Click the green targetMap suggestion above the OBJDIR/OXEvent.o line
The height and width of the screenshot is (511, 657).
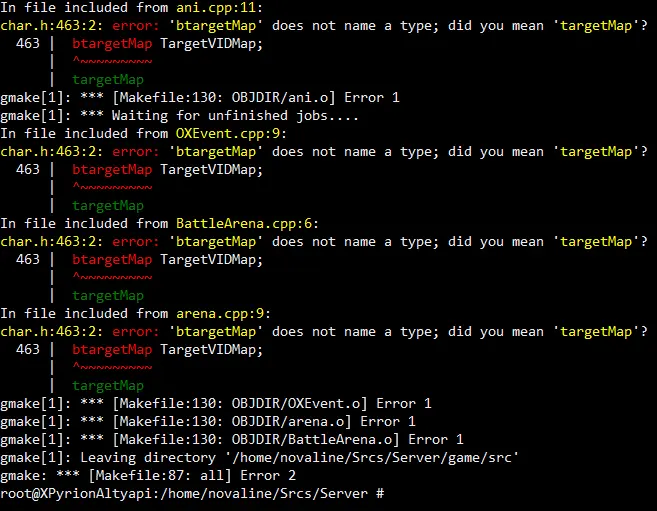point(108,386)
